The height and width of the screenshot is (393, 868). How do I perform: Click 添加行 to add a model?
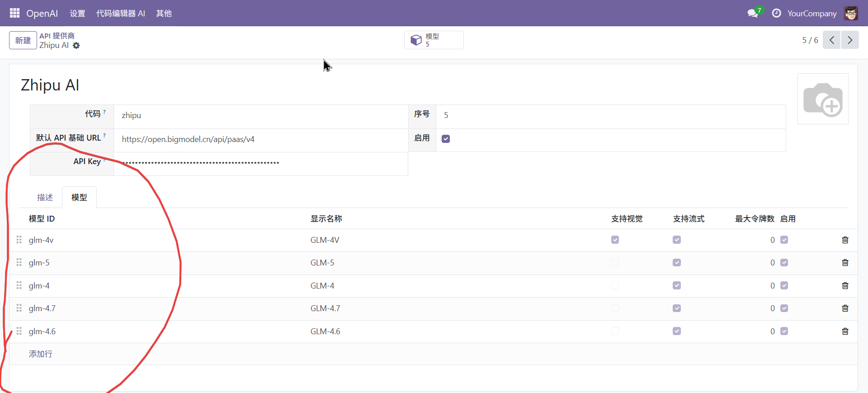tap(41, 354)
